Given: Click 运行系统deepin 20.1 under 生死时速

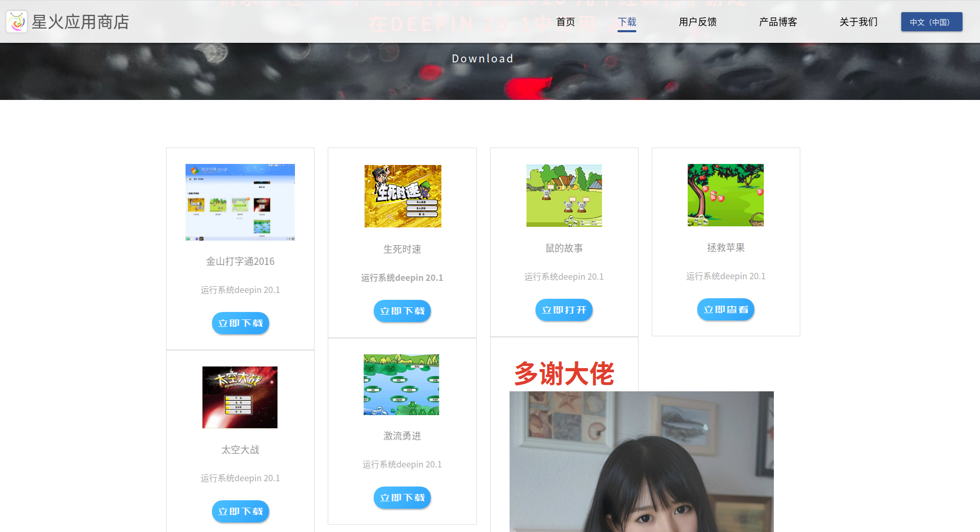Looking at the screenshot, I should 402,278.
